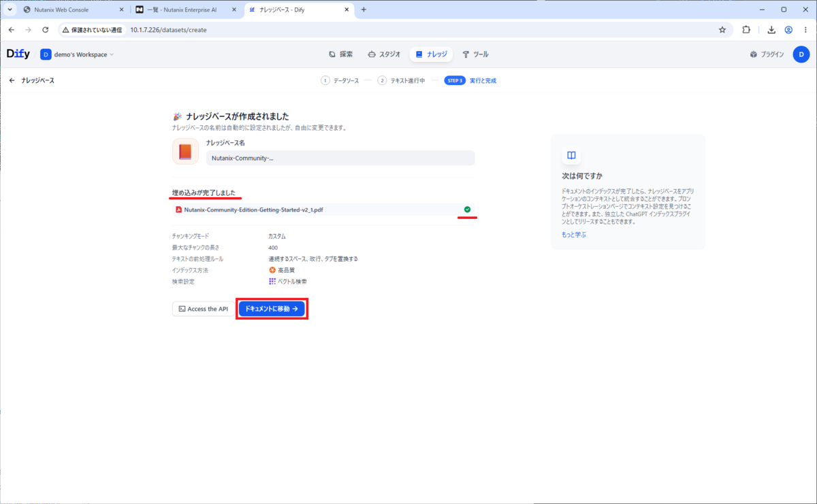This screenshot has width=817, height=504.
Task: Click ドキュメントに移動 button
Action: click(x=272, y=309)
